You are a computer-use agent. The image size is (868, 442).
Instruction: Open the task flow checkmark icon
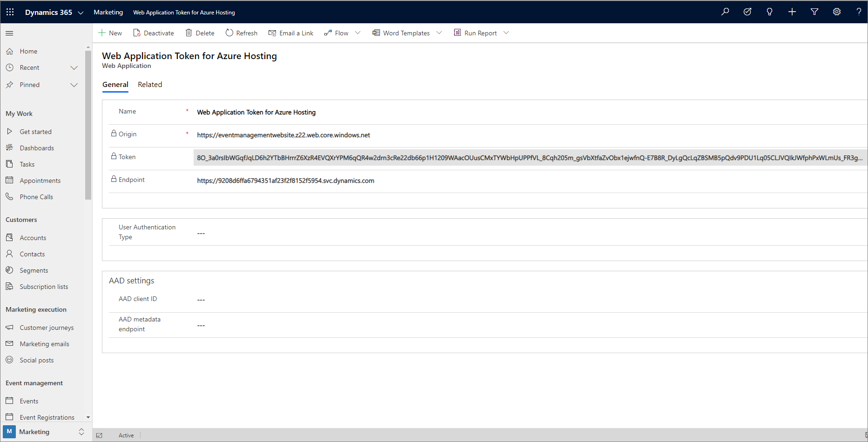pos(747,12)
